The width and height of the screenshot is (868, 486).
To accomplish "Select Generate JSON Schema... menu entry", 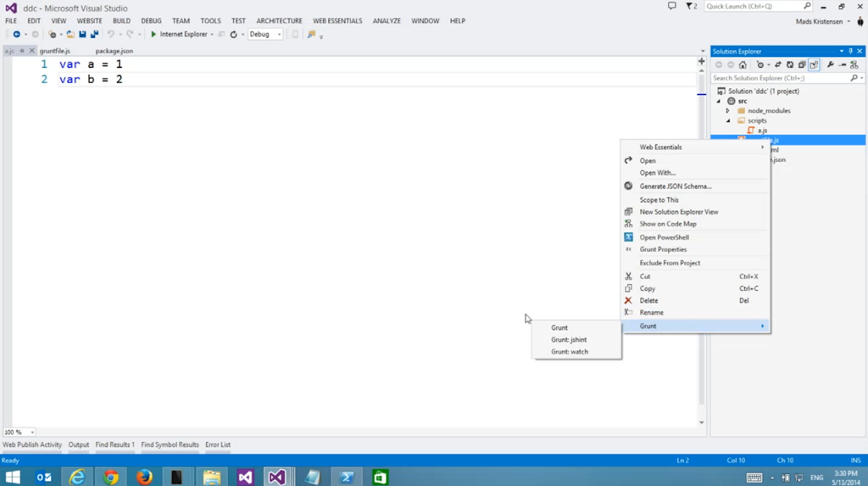I will click(697, 187).
